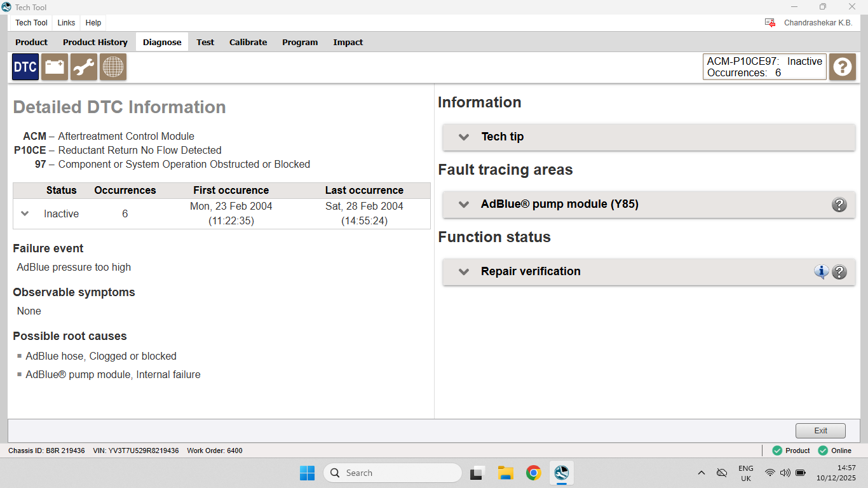
Task: Switch to the Product tab
Action: point(32,43)
